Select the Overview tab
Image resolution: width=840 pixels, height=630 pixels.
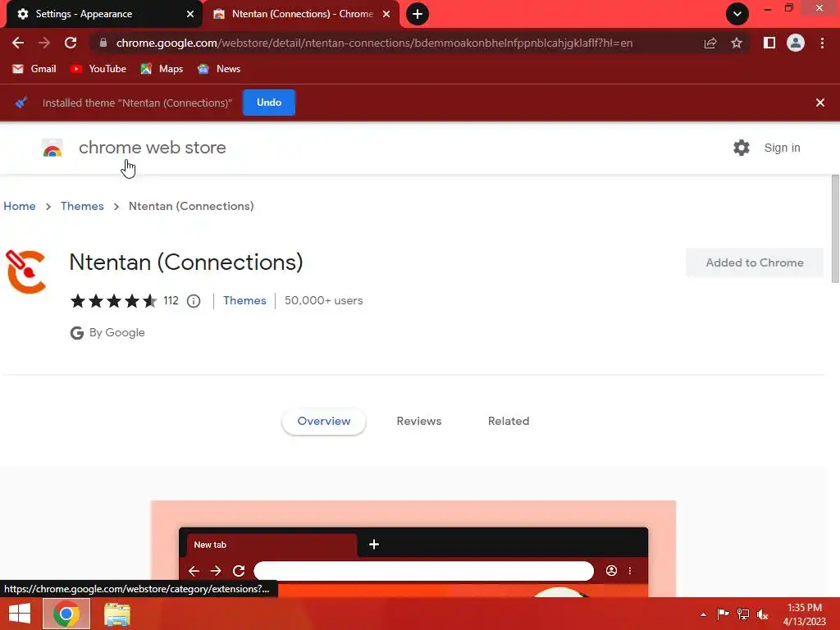(x=323, y=421)
